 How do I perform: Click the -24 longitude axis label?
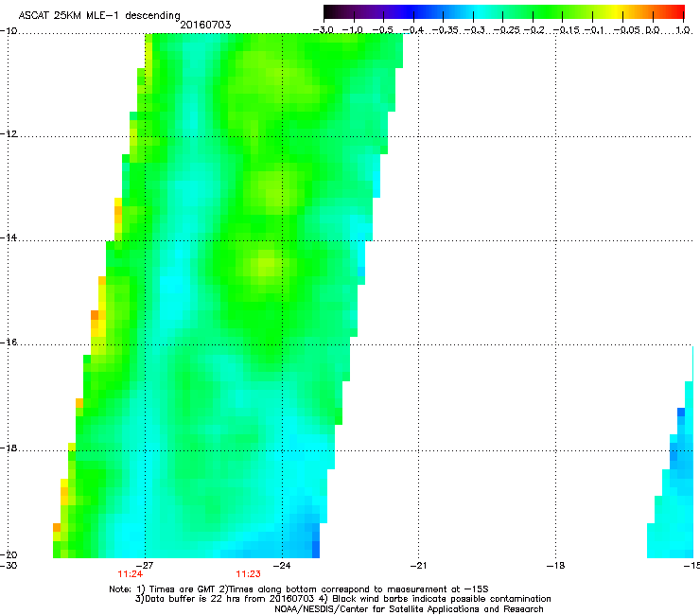point(282,566)
